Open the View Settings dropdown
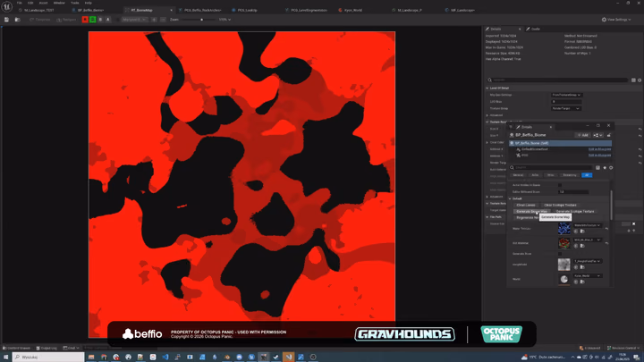 click(616, 20)
